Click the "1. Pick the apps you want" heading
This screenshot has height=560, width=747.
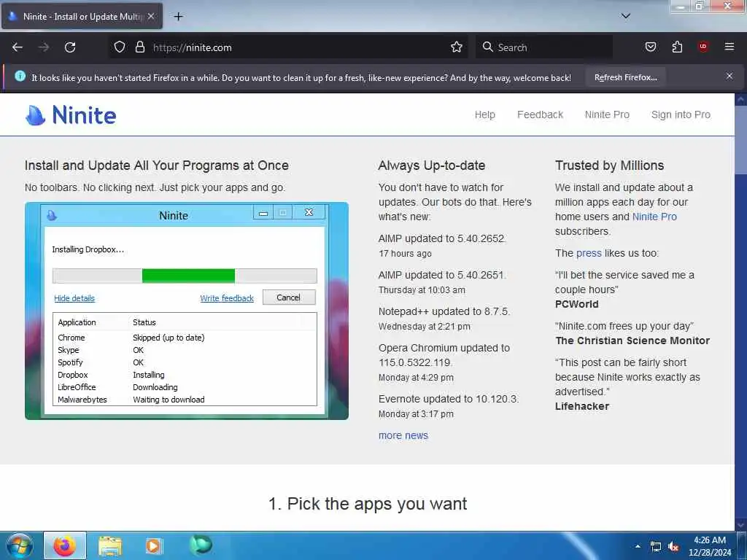pyautogui.click(x=368, y=504)
